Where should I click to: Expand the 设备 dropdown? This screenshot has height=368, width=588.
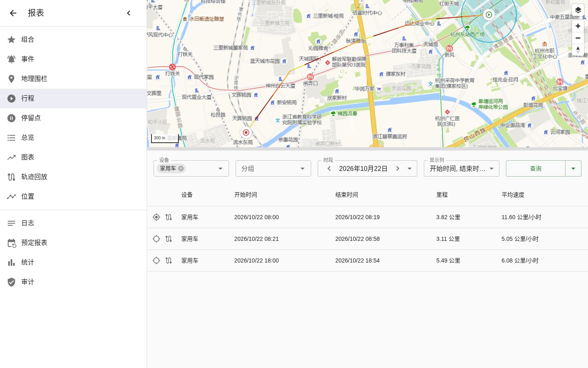pyautogui.click(x=220, y=168)
